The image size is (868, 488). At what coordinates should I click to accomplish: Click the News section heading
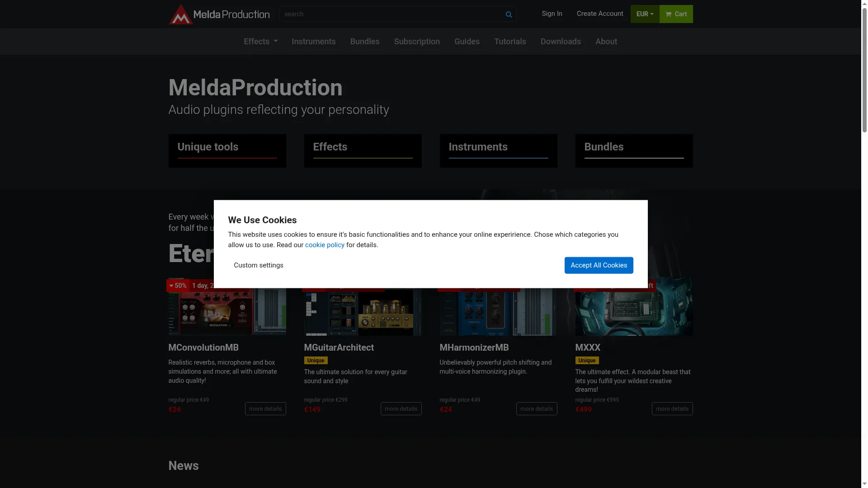tap(183, 466)
